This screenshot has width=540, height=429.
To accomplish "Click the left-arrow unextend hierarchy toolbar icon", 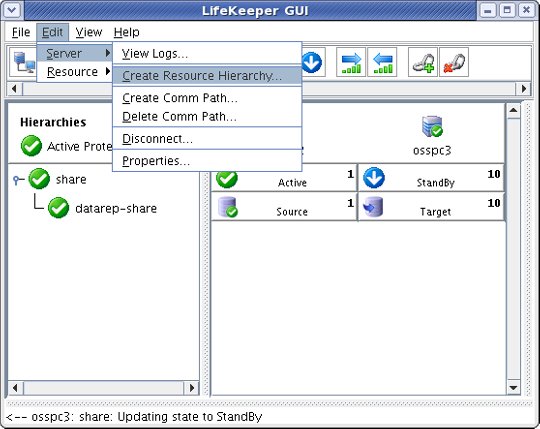I will click(382, 62).
